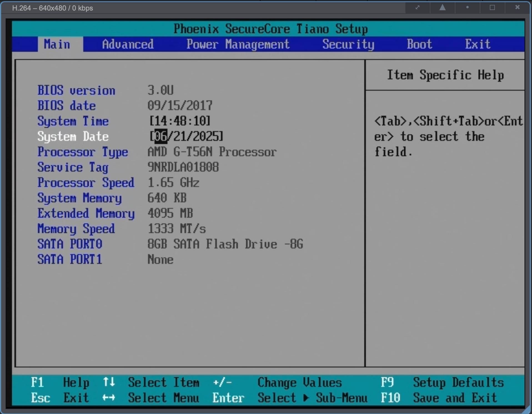Click the F1 Help hint
The width and height of the screenshot is (532, 414).
60,382
